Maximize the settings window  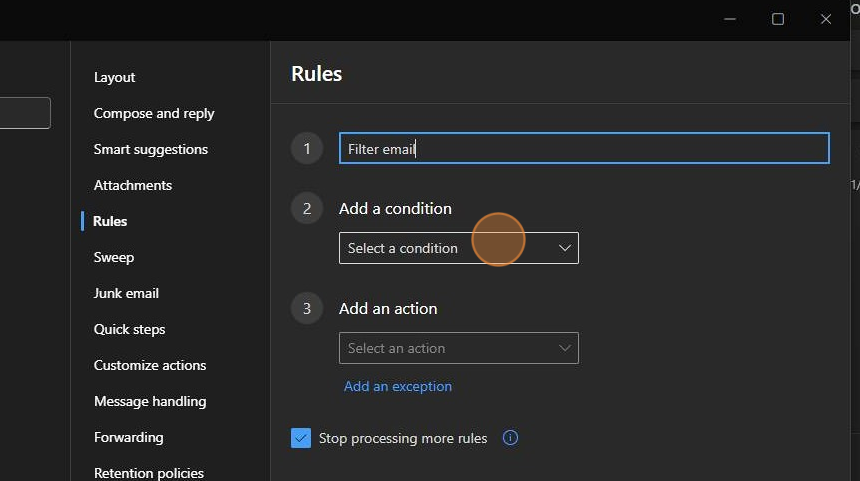778,19
